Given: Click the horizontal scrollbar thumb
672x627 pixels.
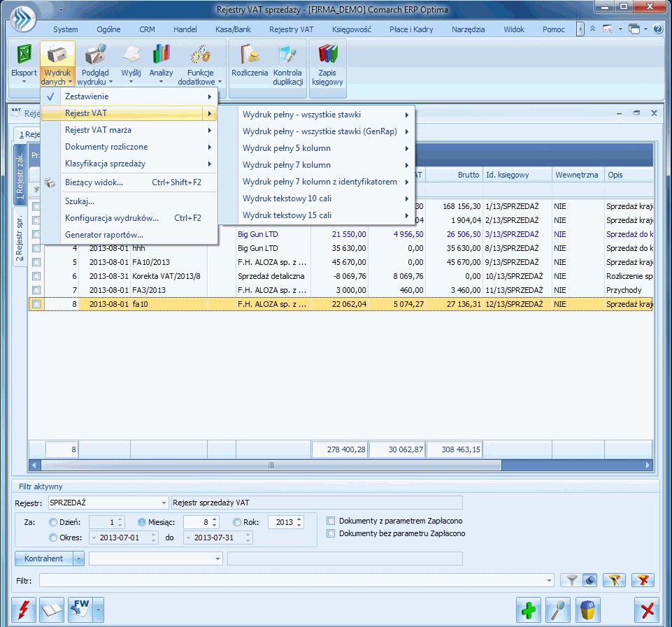Looking at the screenshot, I should [271, 465].
